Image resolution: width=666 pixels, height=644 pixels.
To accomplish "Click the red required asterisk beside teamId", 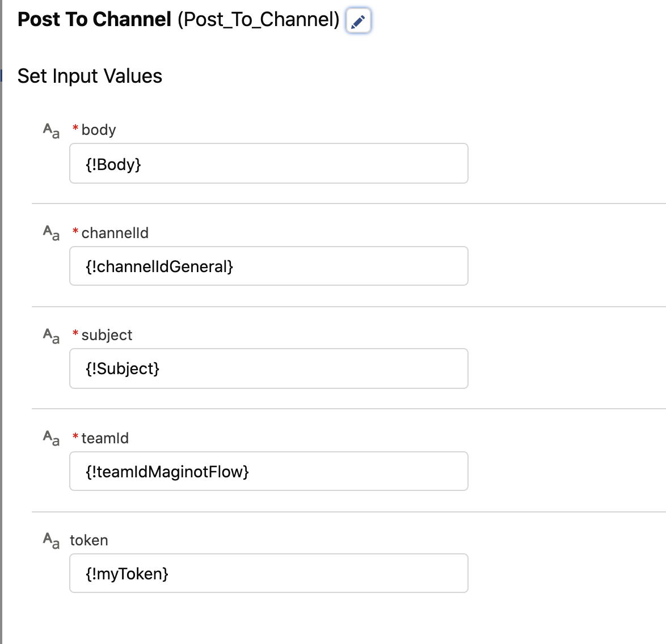I will point(75,437).
